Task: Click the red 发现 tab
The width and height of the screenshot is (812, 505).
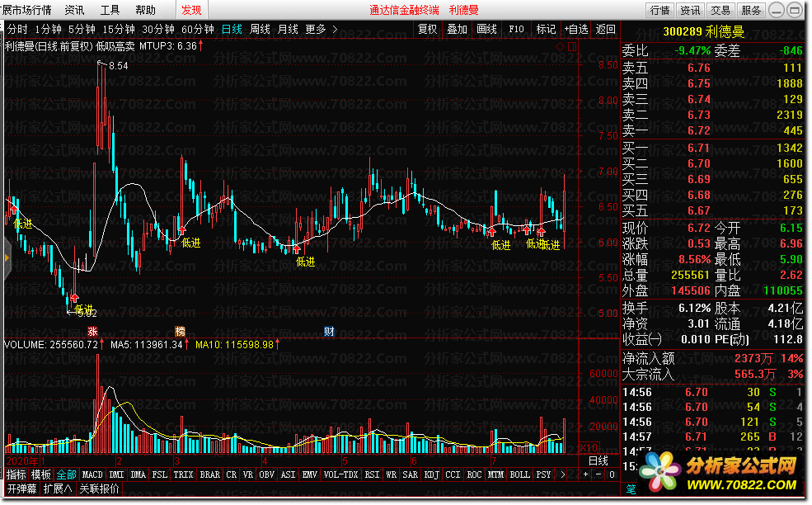Action: click(x=191, y=10)
